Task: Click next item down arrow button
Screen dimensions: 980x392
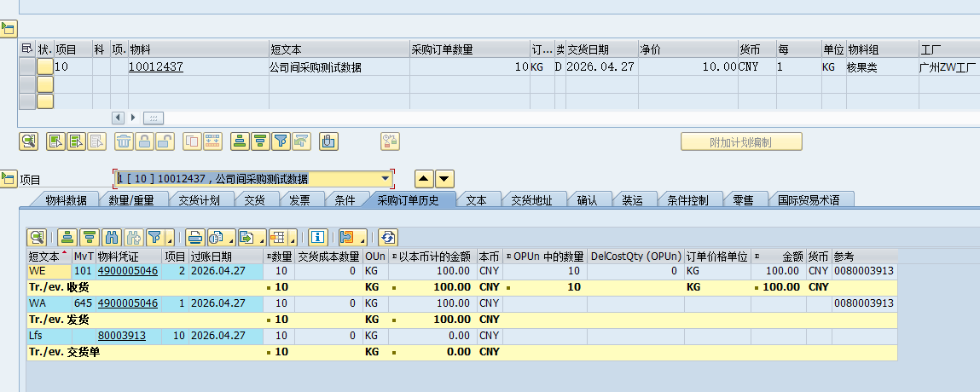Action: (444, 179)
